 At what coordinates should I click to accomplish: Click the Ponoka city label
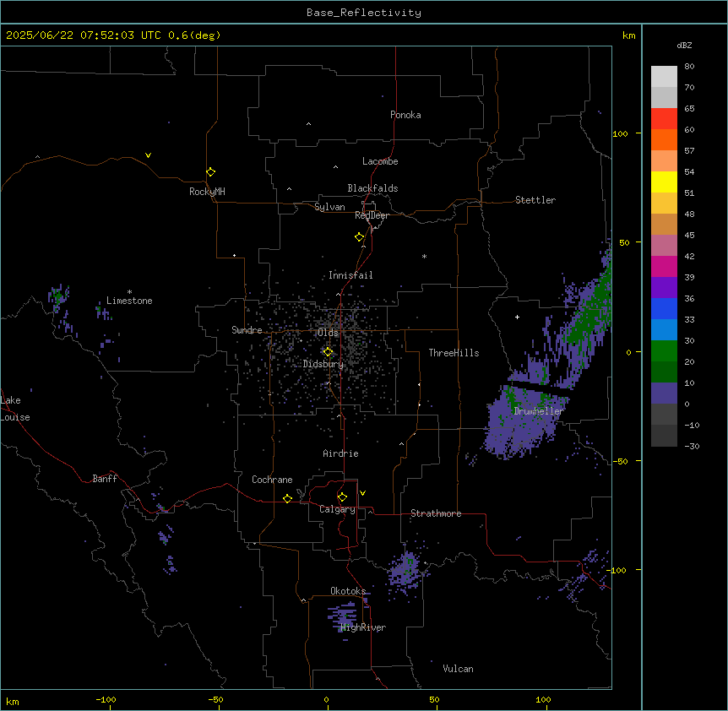[405, 115]
